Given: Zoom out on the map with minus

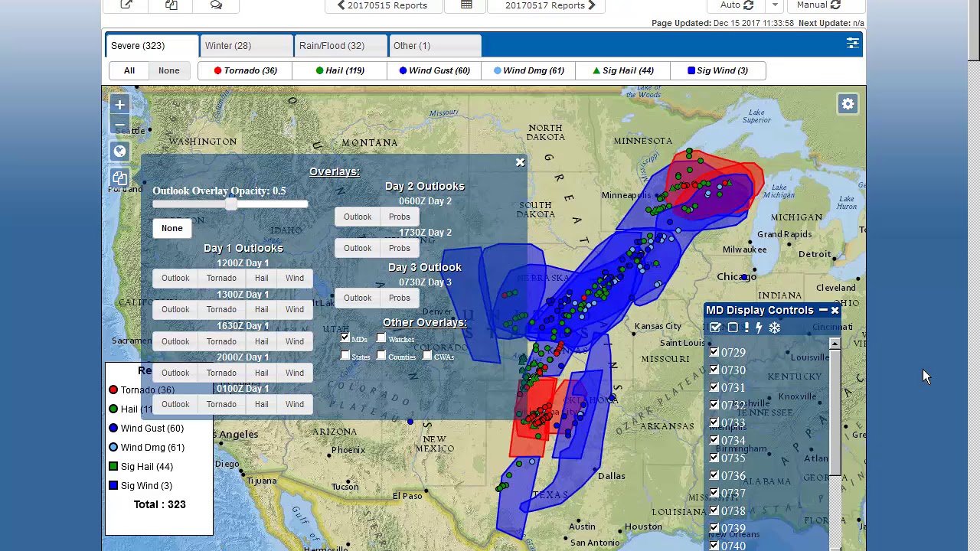Looking at the screenshot, I should [x=119, y=125].
